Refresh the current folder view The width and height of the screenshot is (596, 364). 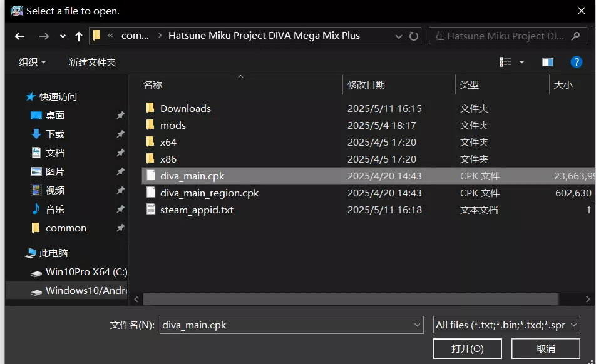tap(414, 36)
